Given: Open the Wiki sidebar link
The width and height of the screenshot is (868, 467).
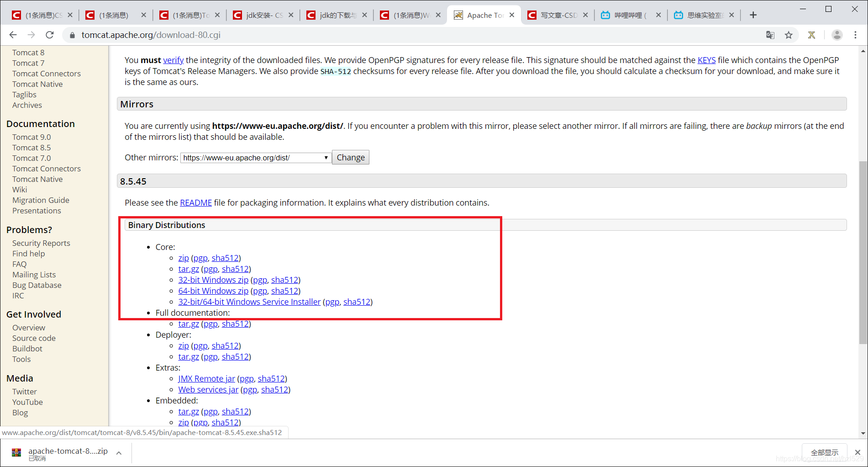Looking at the screenshot, I should pos(20,190).
